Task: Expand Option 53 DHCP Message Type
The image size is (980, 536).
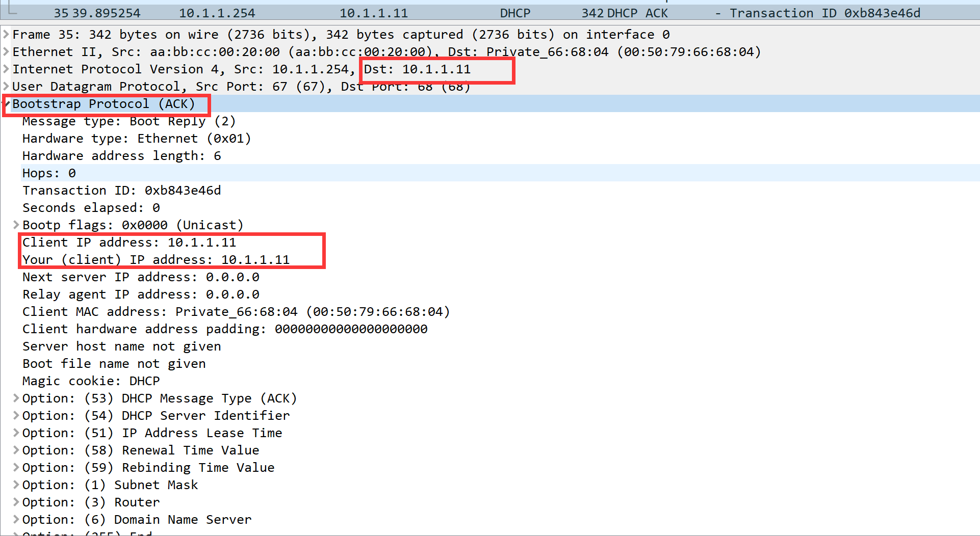Action: point(16,398)
